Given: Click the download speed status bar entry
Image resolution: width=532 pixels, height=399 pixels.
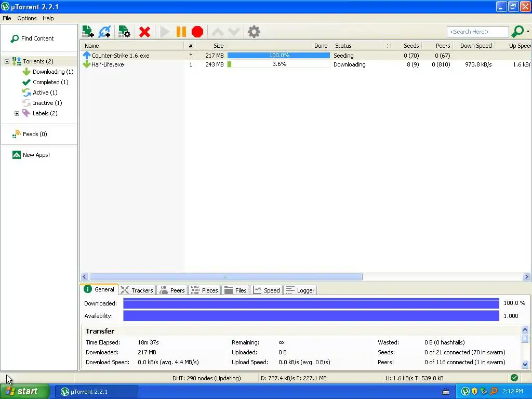Looking at the screenshot, I should [x=294, y=378].
